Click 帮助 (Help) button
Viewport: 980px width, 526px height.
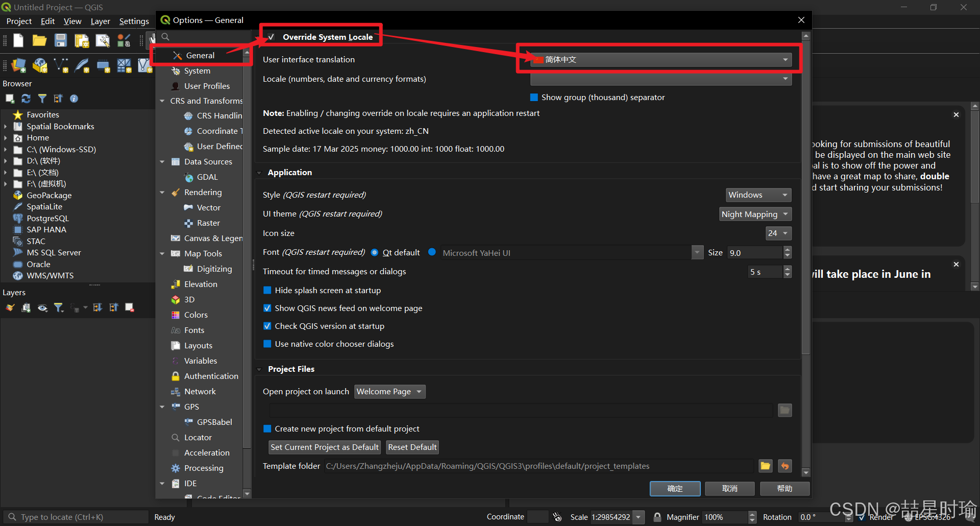coord(785,489)
